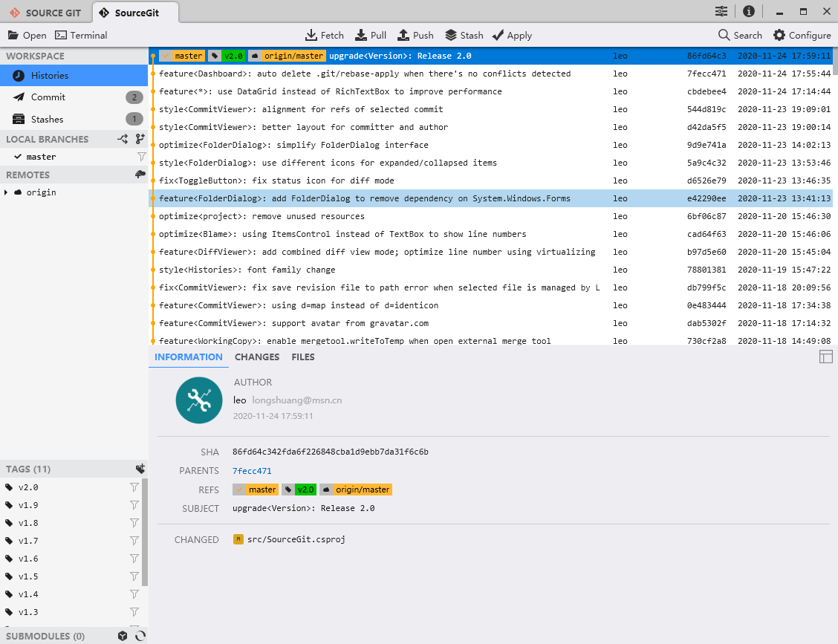Image resolution: width=838 pixels, height=644 pixels.
Task: Click the origin/master badge in REFS
Action: pyautogui.click(x=356, y=489)
